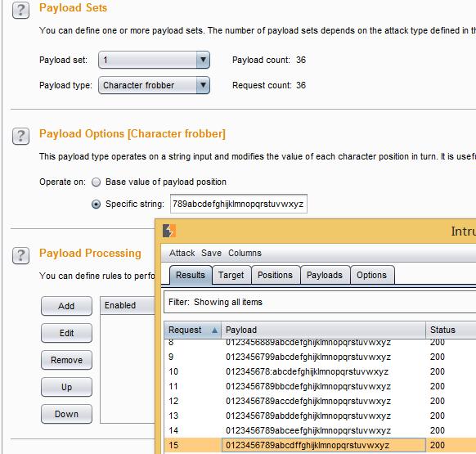
Task: Click the Remove button
Action: [x=66, y=360]
